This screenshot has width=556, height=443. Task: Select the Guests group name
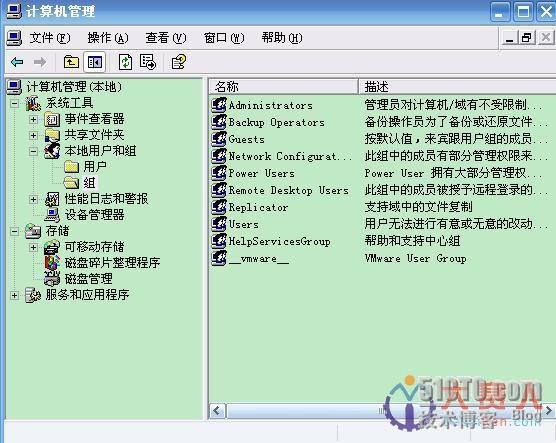pos(246,139)
